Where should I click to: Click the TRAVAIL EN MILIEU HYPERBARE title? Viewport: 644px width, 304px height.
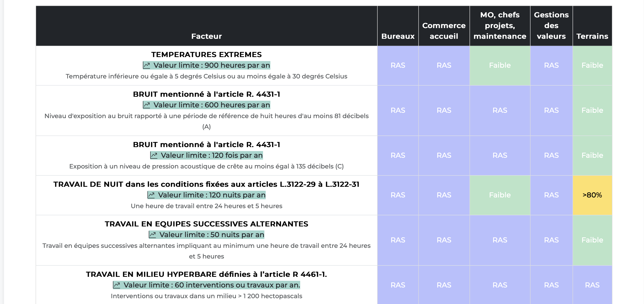click(x=207, y=274)
